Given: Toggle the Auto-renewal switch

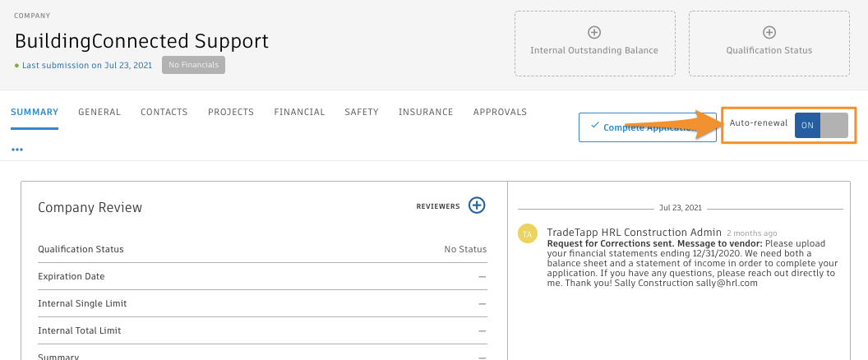Looking at the screenshot, I should pos(820,125).
